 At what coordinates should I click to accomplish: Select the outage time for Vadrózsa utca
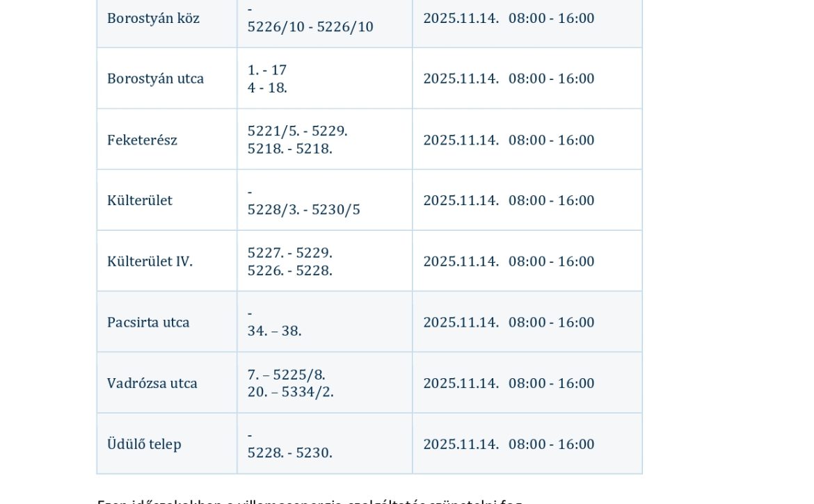pos(551,384)
